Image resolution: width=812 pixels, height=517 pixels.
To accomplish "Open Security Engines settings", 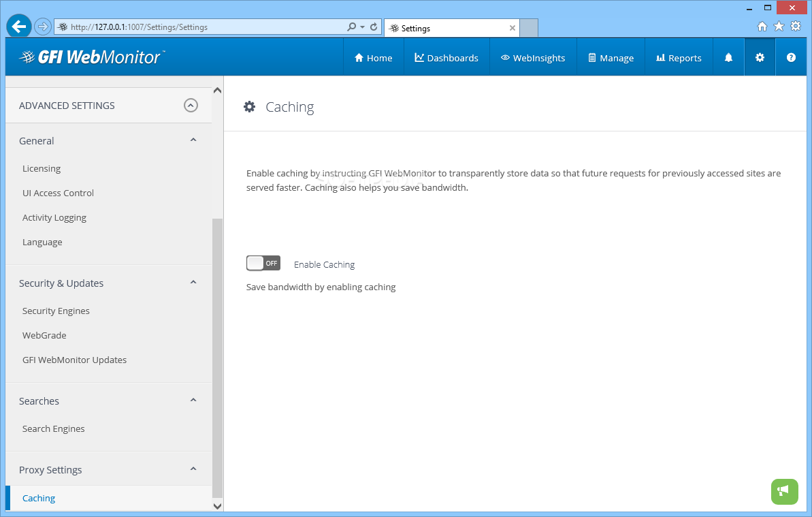I will click(x=56, y=311).
